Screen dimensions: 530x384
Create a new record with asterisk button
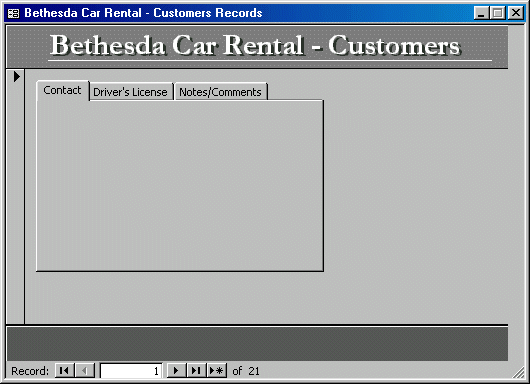pos(216,370)
